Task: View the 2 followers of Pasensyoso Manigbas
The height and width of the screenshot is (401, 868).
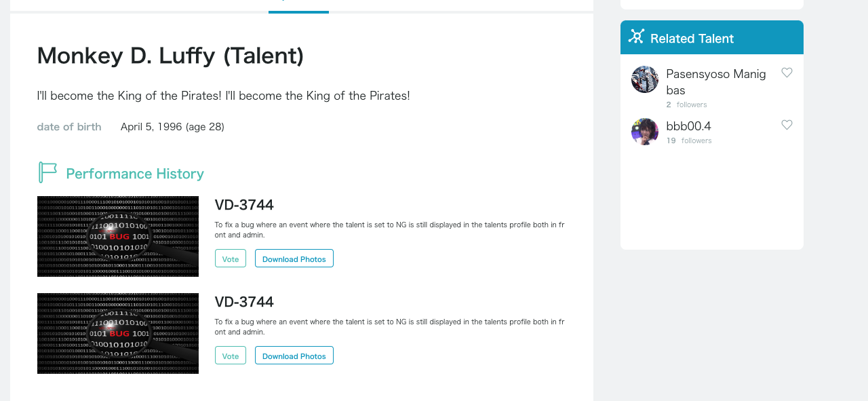Action: tap(686, 104)
